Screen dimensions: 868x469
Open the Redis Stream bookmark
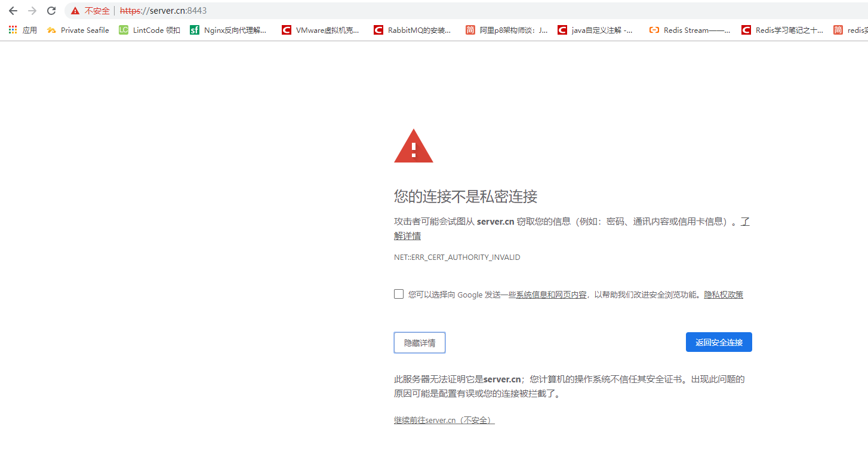click(689, 30)
